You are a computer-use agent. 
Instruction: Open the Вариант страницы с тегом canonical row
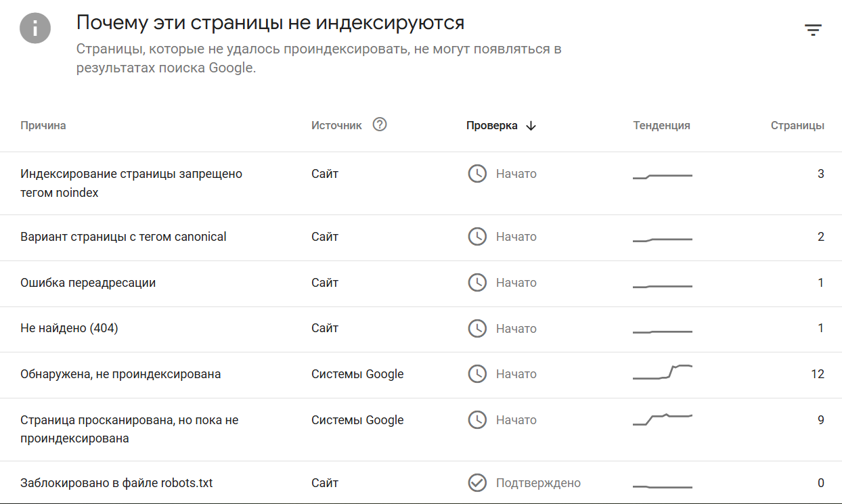coord(421,238)
